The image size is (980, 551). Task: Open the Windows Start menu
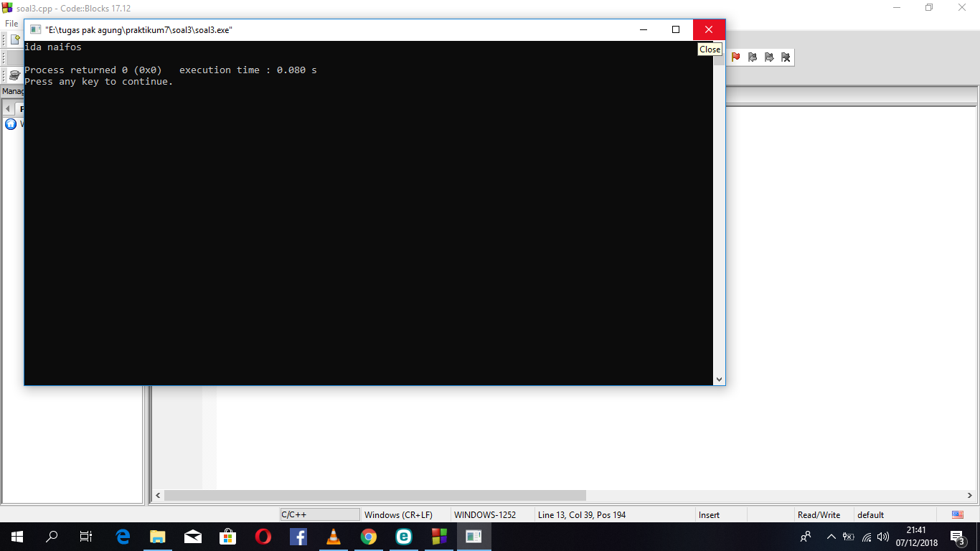(x=17, y=537)
